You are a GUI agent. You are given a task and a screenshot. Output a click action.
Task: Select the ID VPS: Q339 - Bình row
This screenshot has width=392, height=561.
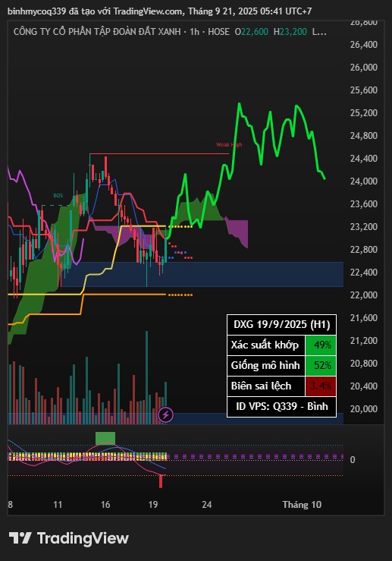(281, 406)
